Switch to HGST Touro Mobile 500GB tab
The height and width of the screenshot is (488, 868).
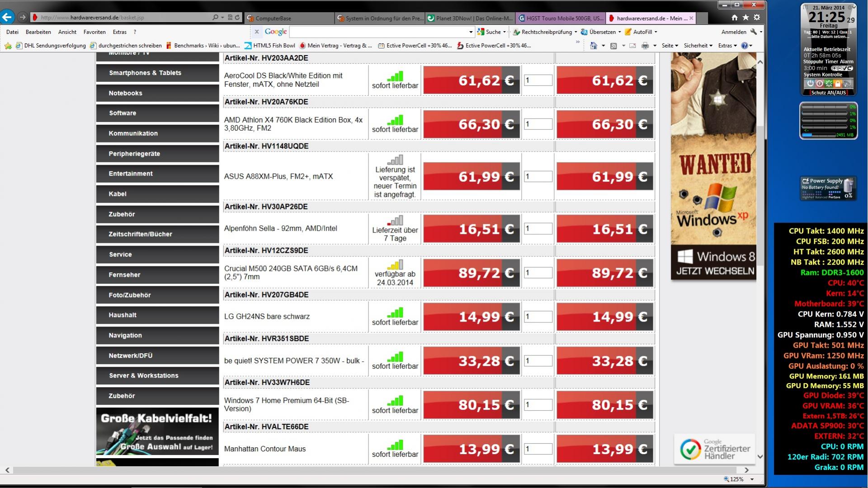(560, 19)
